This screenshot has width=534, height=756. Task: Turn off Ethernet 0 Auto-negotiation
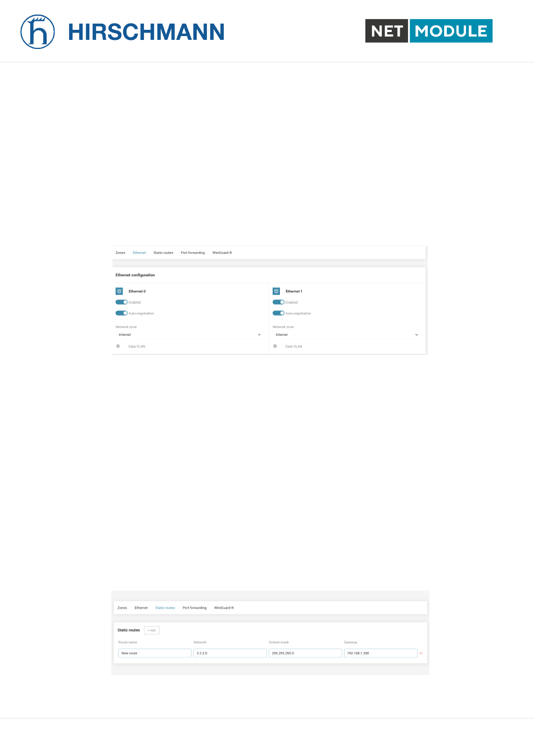(121, 313)
